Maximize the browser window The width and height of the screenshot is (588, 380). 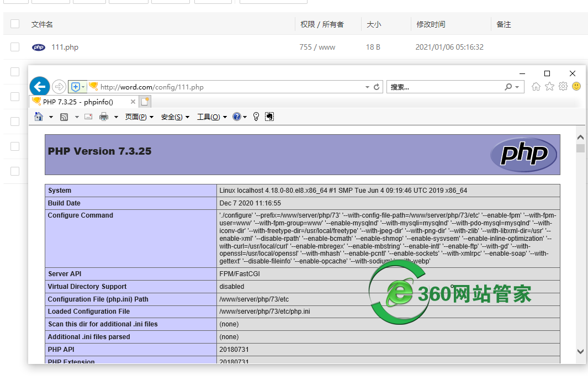pos(547,73)
